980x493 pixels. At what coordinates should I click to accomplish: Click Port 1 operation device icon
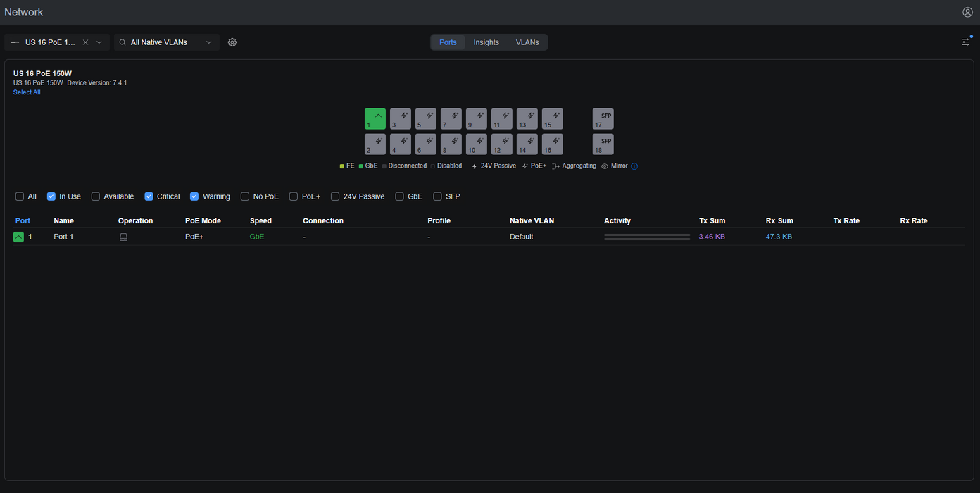123,237
